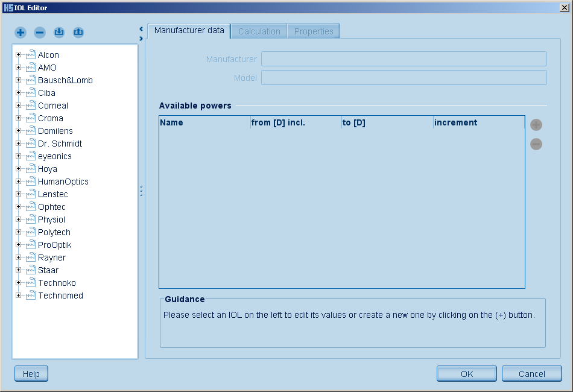Collapse left panel with splitter arrow
The width and height of the screenshot is (573, 392).
pyautogui.click(x=141, y=28)
